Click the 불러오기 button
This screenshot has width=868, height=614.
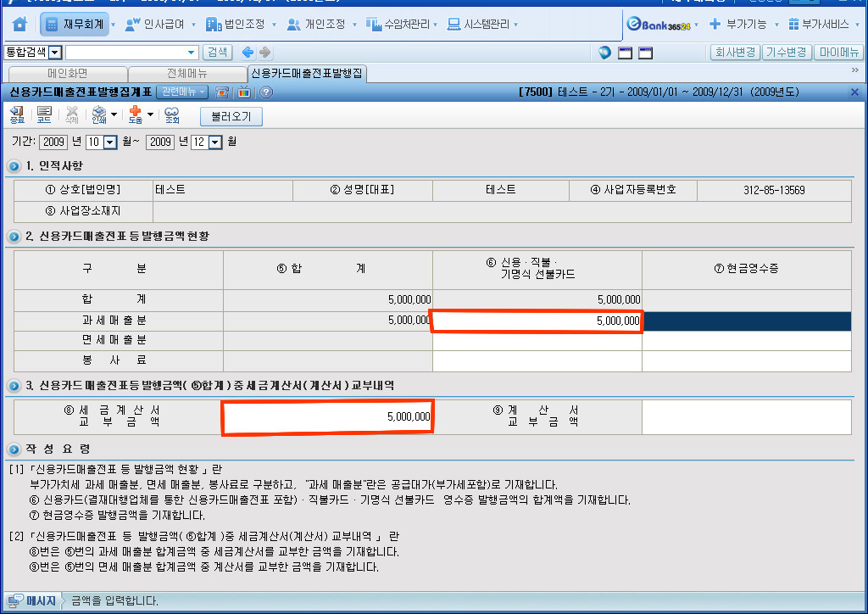pyautogui.click(x=231, y=116)
